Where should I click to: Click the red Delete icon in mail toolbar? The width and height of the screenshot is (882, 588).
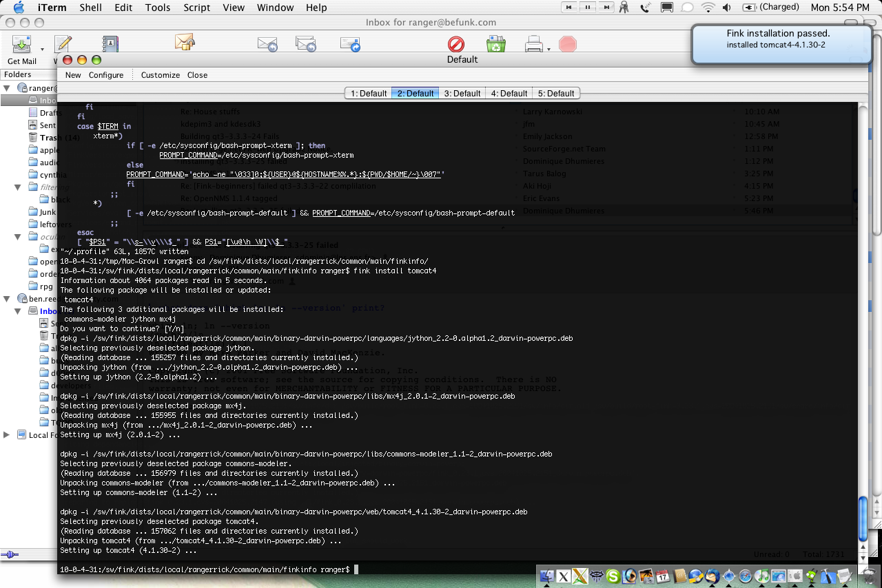(456, 45)
